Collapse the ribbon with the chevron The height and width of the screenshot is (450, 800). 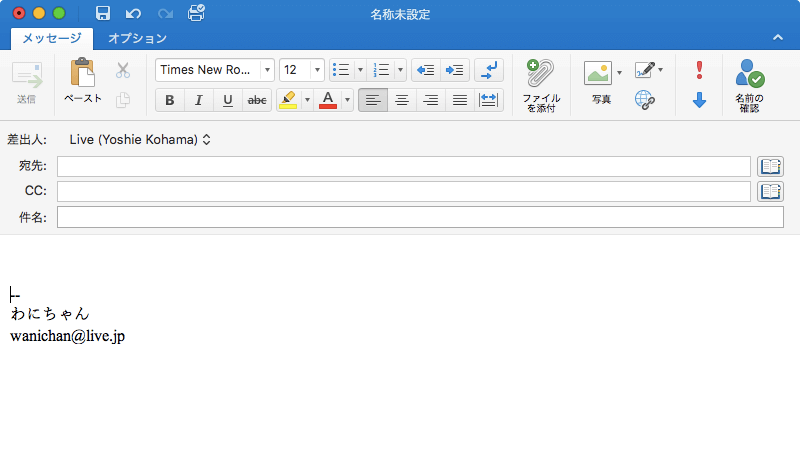pos(778,37)
